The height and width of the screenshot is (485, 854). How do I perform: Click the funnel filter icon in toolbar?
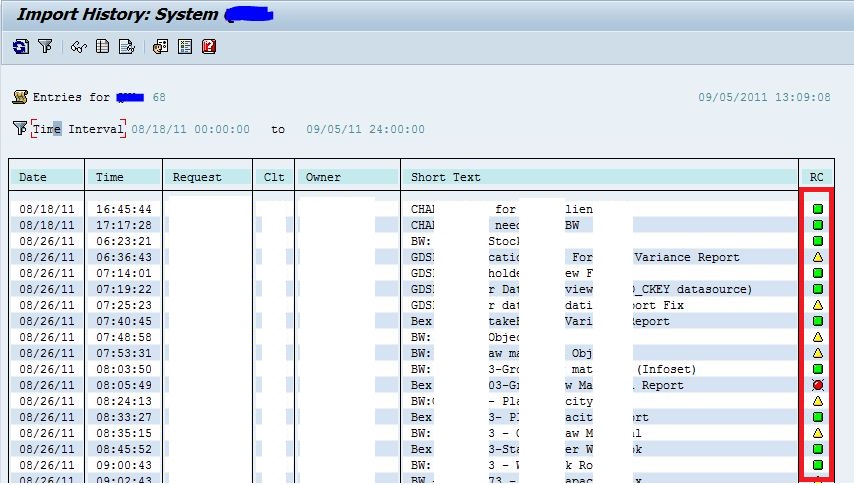tap(45, 46)
